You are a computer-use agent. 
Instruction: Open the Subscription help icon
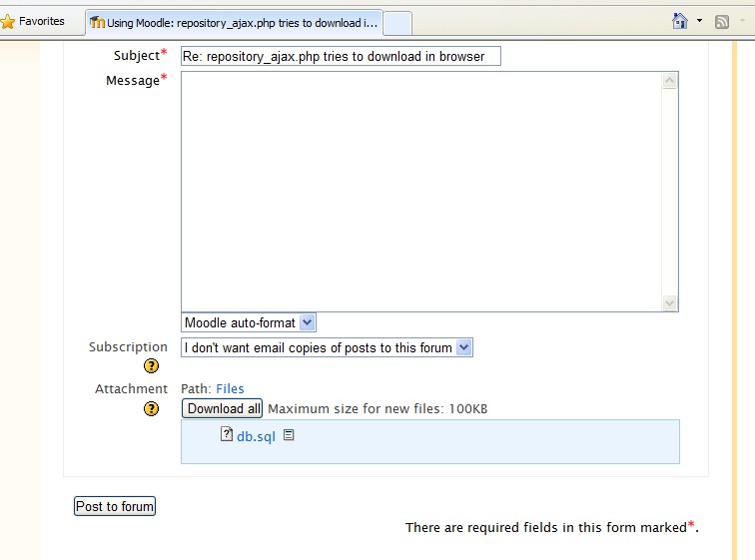click(x=151, y=366)
